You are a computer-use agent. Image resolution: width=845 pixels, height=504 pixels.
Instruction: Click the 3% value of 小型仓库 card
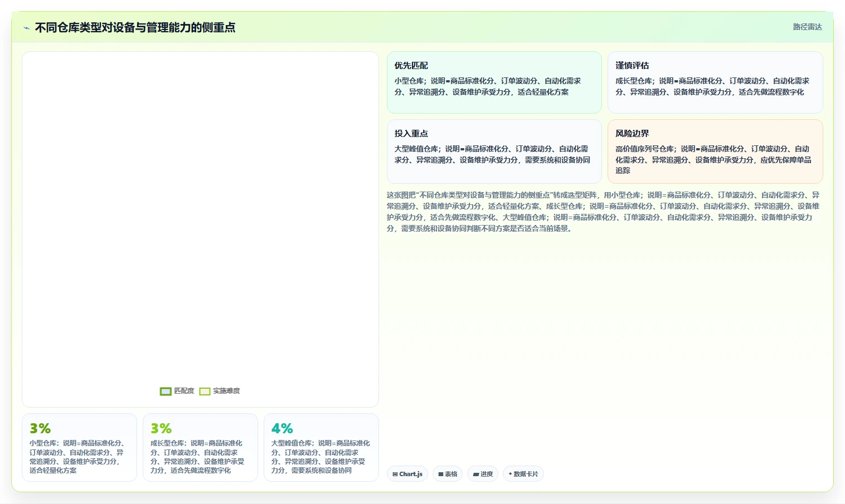pyautogui.click(x=40, y=428)
